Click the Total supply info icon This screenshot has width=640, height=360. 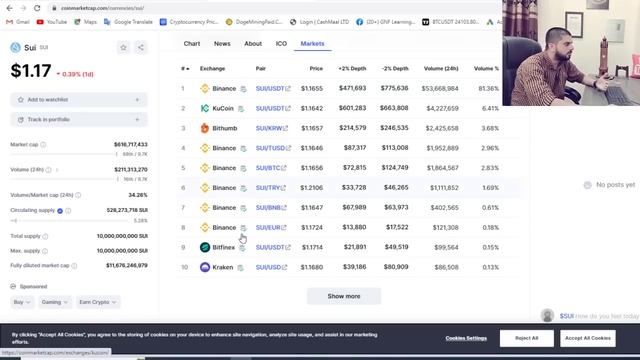pos(45,236)
